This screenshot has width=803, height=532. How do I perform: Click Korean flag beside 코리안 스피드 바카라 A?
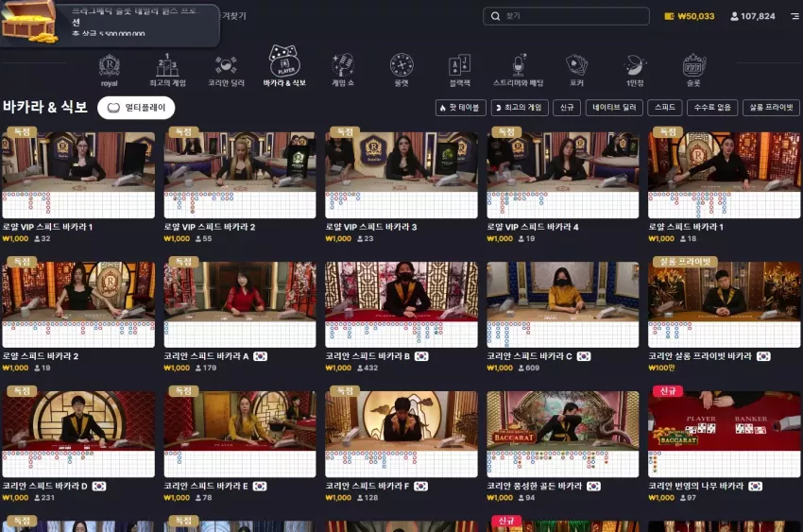pyautogui.click(x=260, y=356)
